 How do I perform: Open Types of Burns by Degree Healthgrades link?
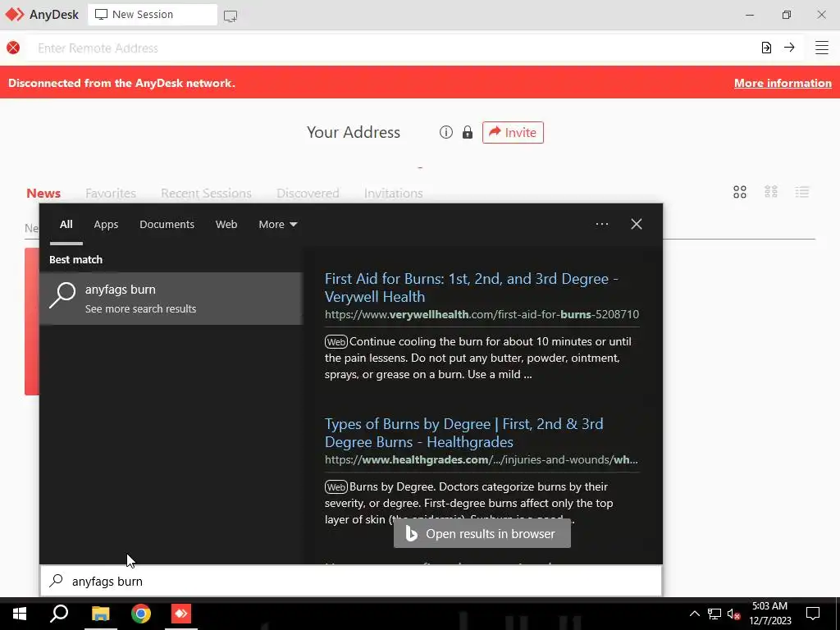[x=464, y=433]
